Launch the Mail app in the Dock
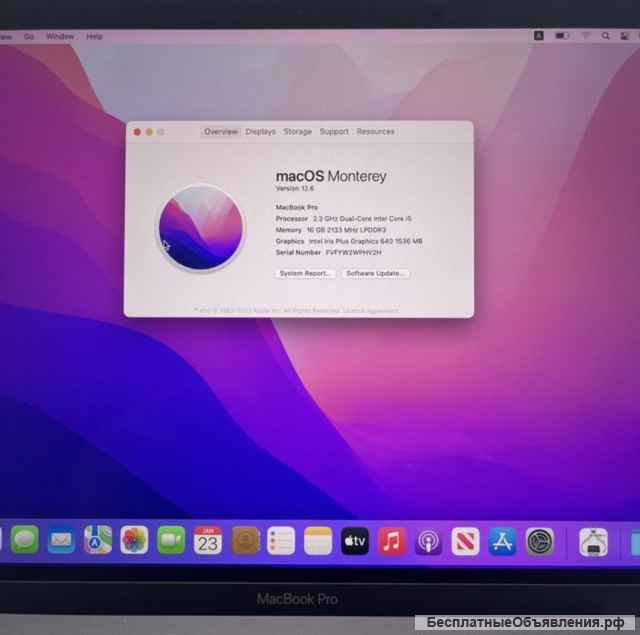The image size is (640, 635). (x=61, y=540)
